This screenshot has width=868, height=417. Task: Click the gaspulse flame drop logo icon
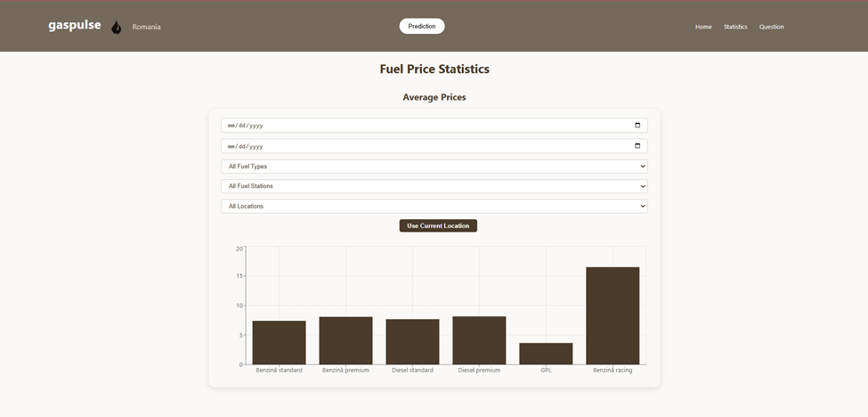point(117,28)
